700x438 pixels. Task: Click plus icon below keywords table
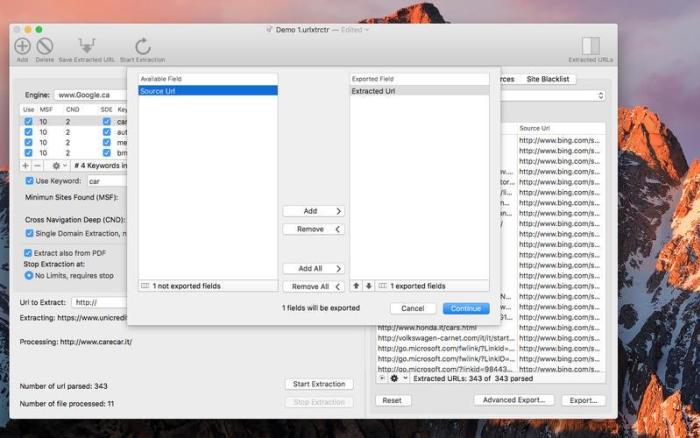25,166
